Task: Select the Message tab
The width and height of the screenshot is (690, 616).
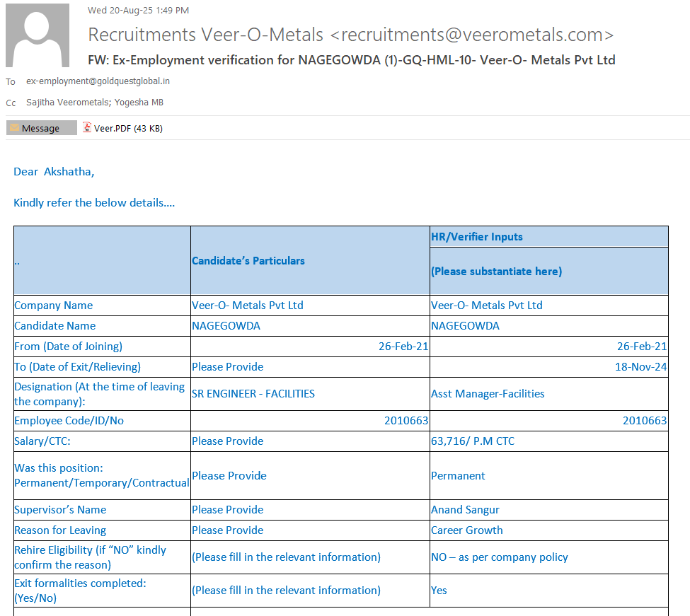Action: coord(41,128)
